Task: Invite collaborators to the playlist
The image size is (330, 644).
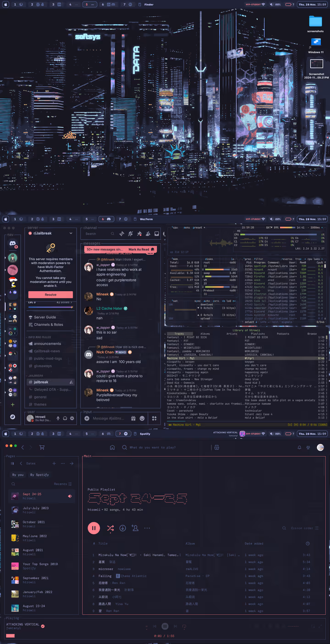Action: point(135,528)
